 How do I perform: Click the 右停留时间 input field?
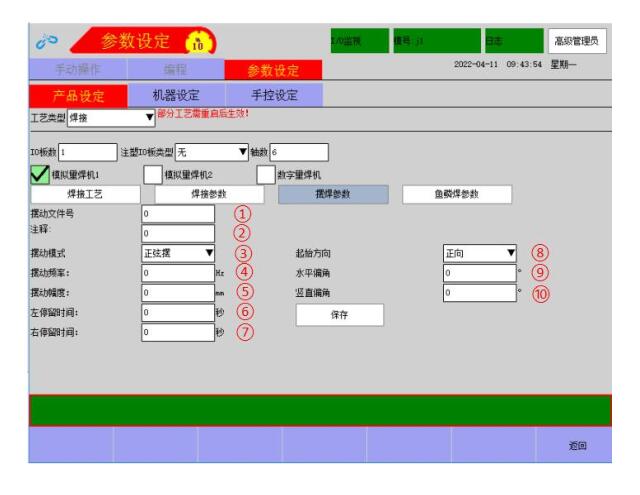tap(178, 332)
